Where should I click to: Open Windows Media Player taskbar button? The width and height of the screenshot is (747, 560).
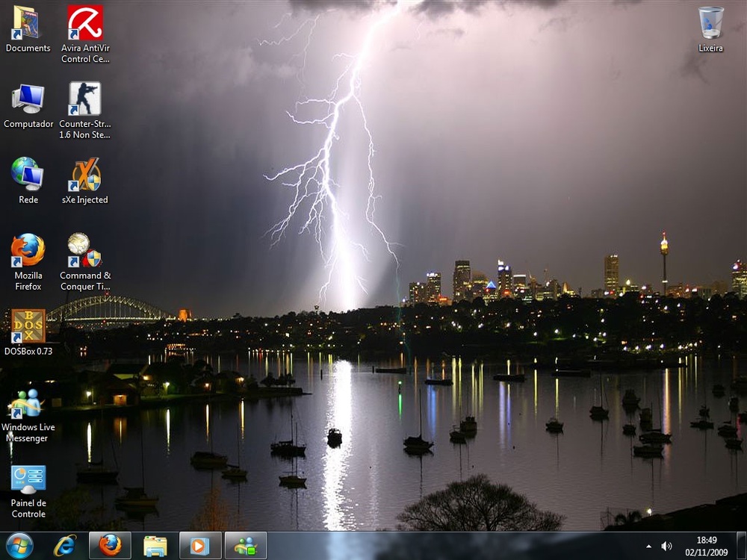(200, 546)
